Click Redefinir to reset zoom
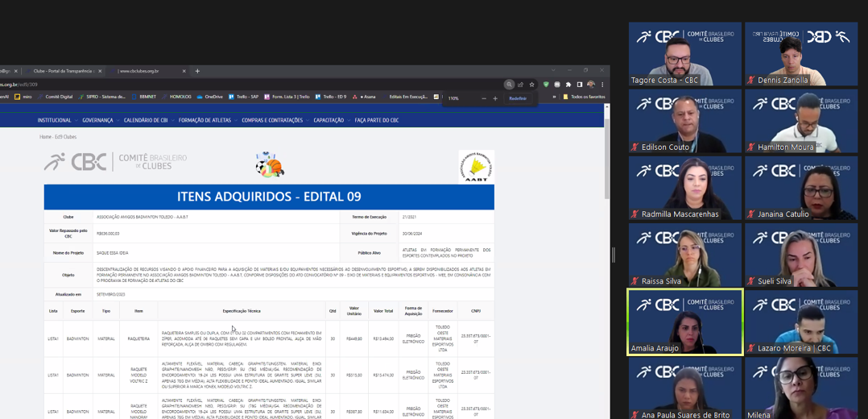 [519, 98]
